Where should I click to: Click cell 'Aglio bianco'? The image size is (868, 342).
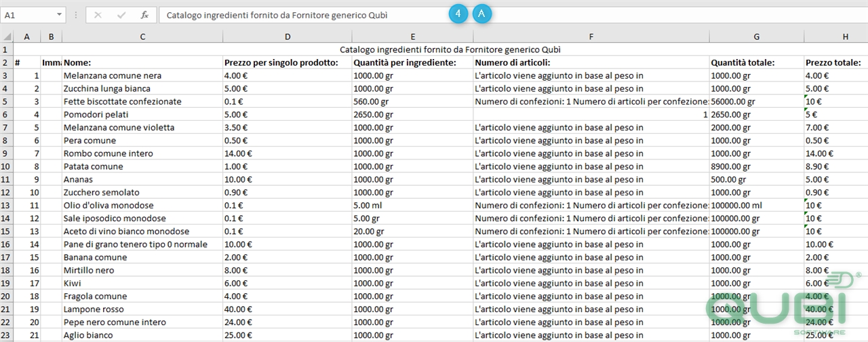pos(142,335)
